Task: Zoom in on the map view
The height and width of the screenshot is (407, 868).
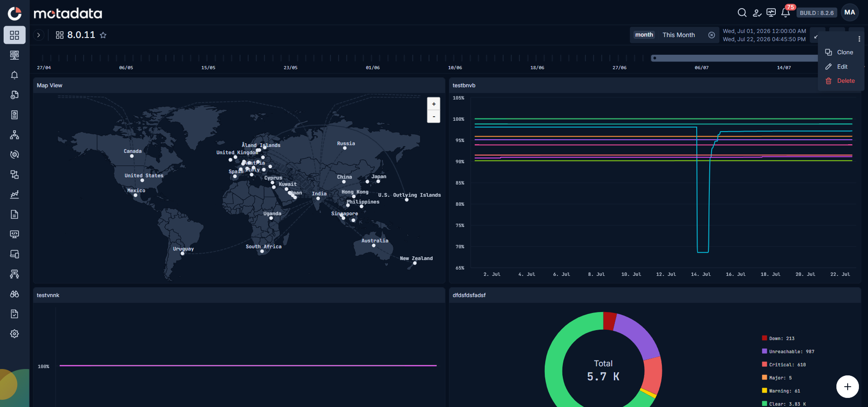Action: (x=434, y=104)
